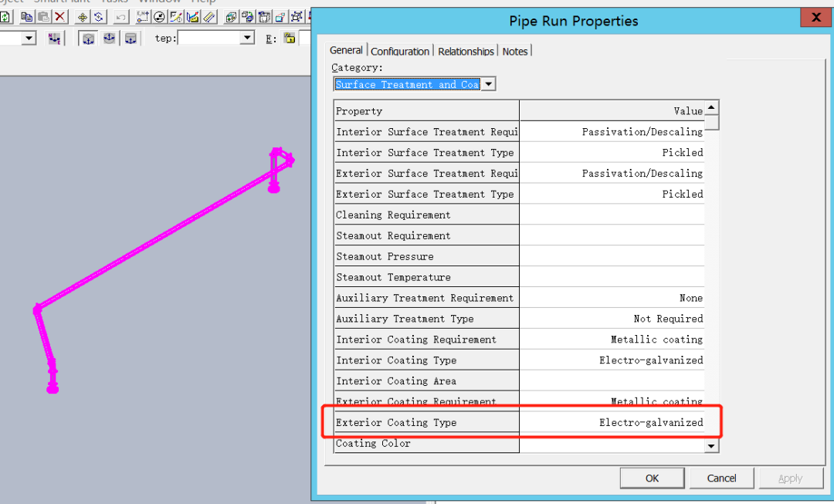Screen dimensions: 834x504
Task: Select the cube anchor icon
Action: tap(88, 39)
